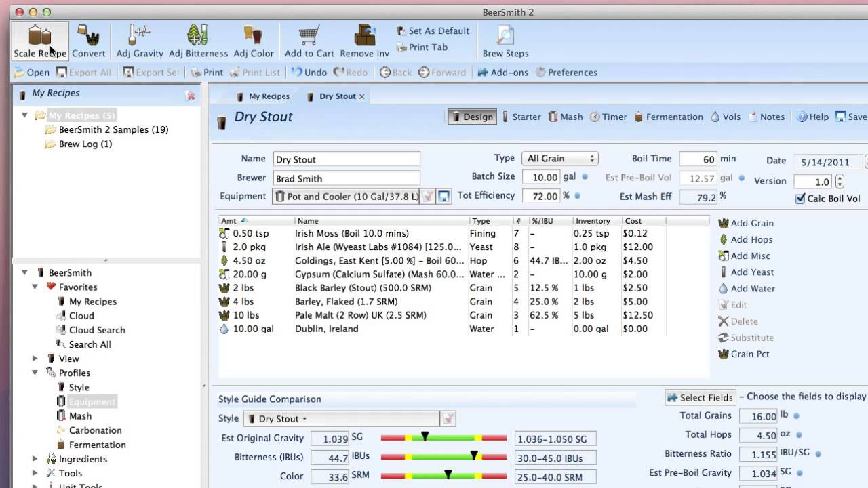This screenshot has height=488, width=868.
Task: Switch to the Starter view
Action: click(x=520, y=117)
